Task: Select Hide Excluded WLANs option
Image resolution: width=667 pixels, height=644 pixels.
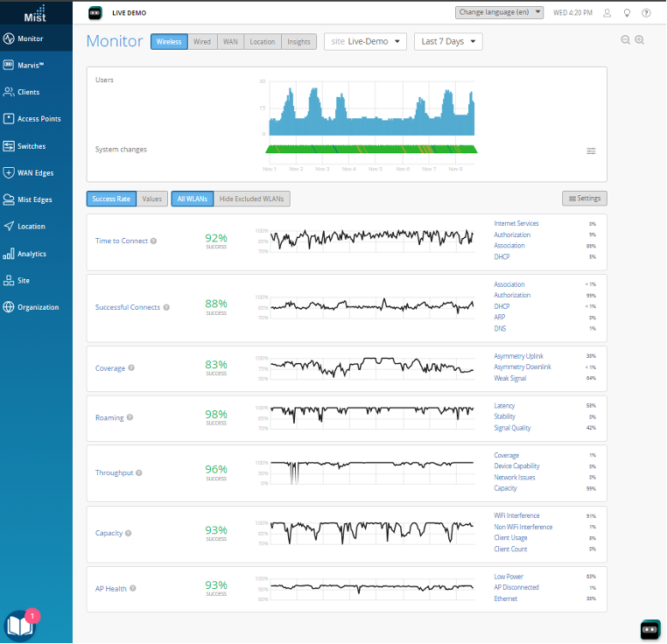Action: [252, 199]
